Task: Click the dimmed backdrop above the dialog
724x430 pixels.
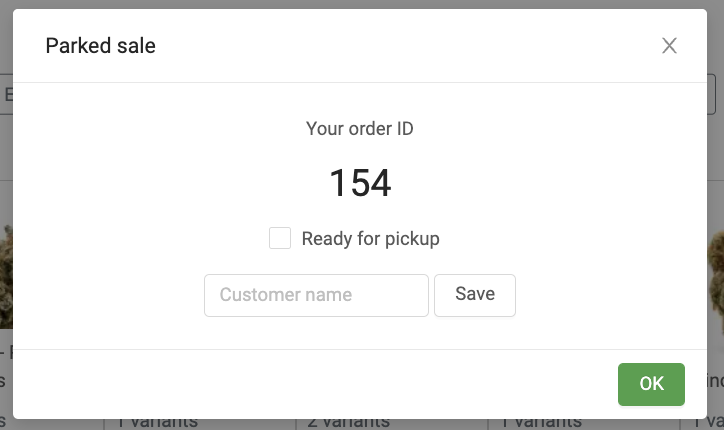Action: pos(360,4)
